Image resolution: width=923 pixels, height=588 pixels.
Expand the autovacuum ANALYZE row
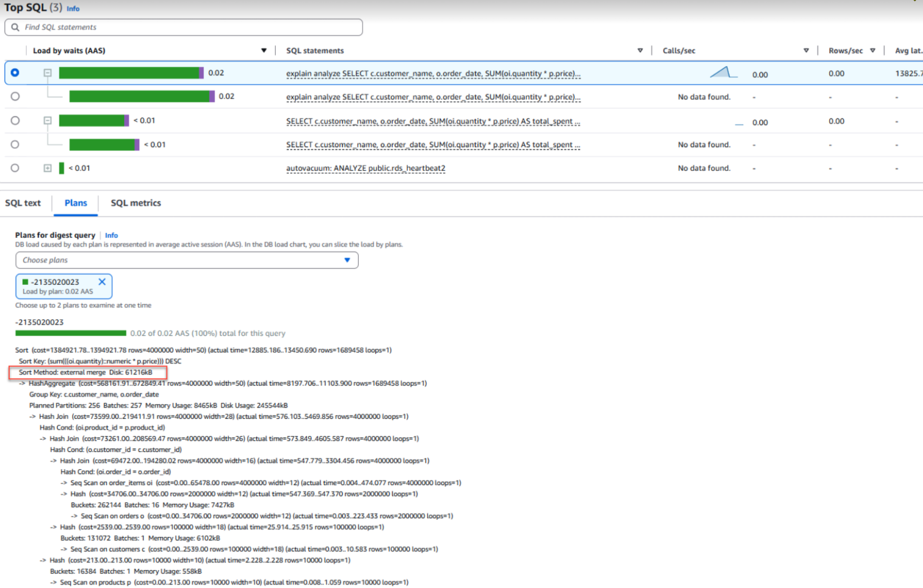tap(47, 168)
